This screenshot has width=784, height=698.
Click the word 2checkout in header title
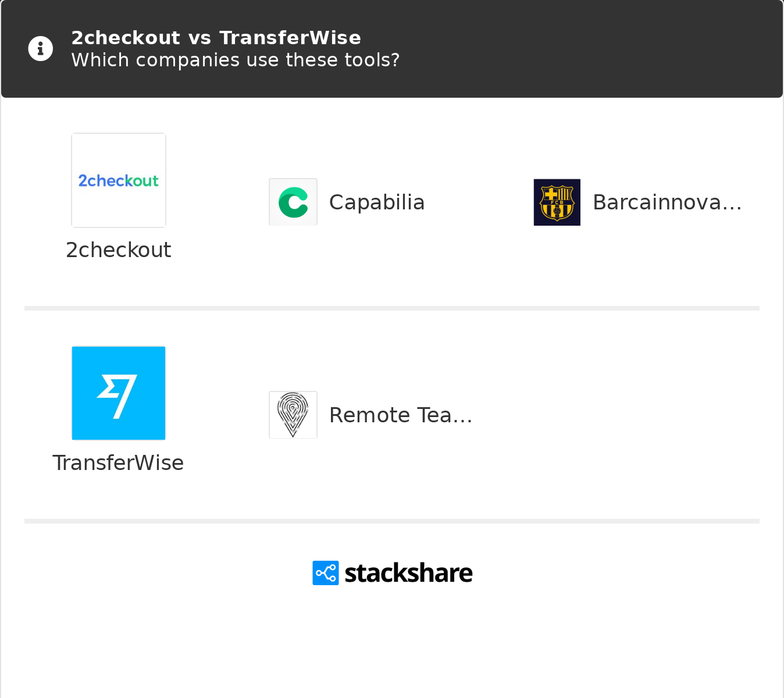point(126,38)
